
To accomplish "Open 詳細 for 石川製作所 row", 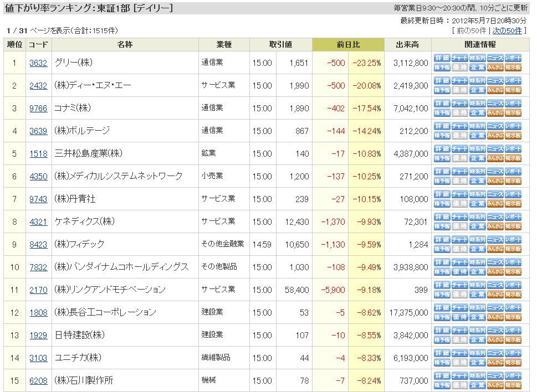I will point(442,375).
